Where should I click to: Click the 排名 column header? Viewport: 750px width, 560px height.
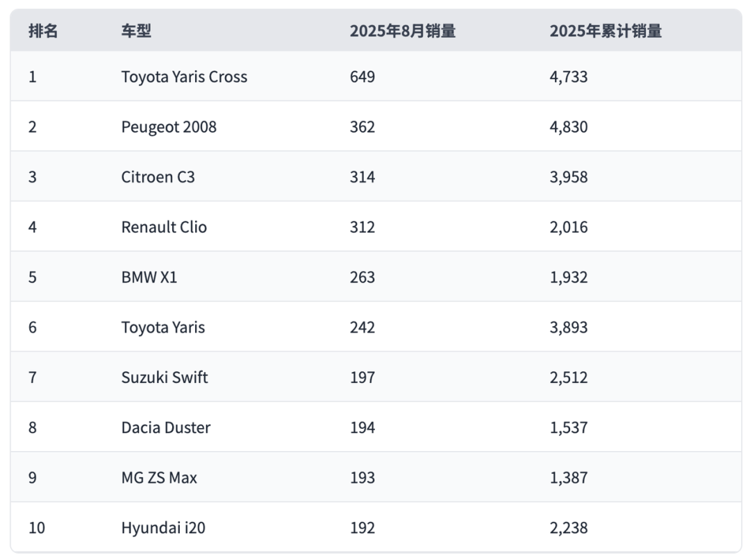[x=43, y=31]
